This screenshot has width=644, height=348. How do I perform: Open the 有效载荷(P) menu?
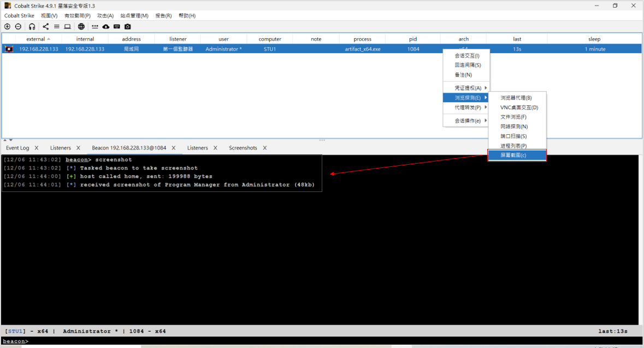coord(77,16)
